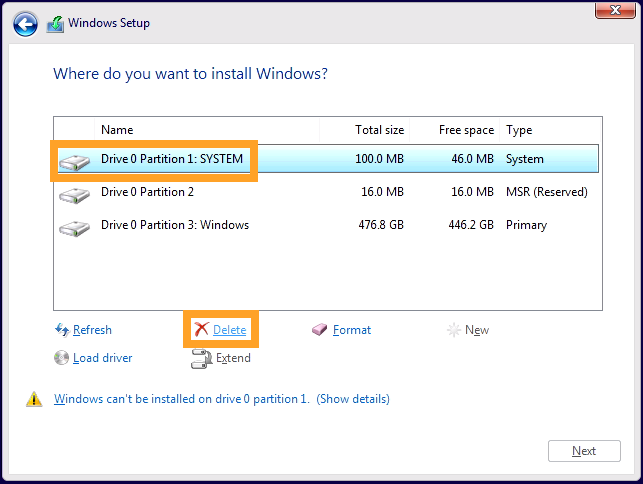Sort partitions by Total size column
The image size is (643, 484).
point(379,130)
